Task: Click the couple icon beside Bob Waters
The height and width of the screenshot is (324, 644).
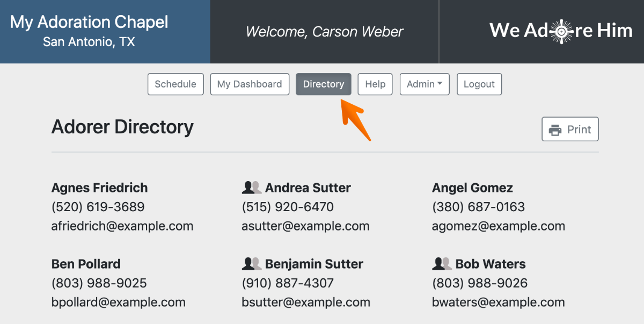Action: click(x=442, y=264)
